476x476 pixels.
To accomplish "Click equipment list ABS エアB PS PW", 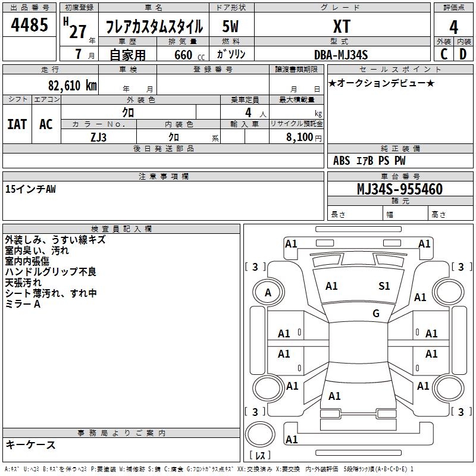I will [369, 161].
